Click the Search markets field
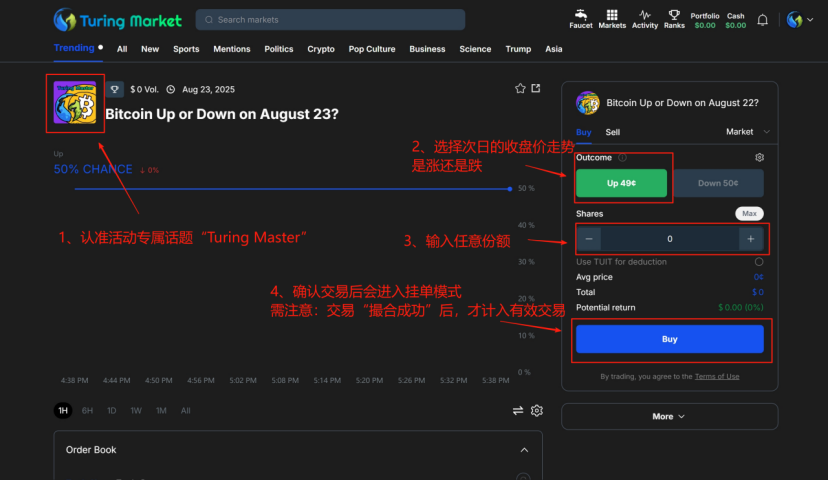 (331, 20)
